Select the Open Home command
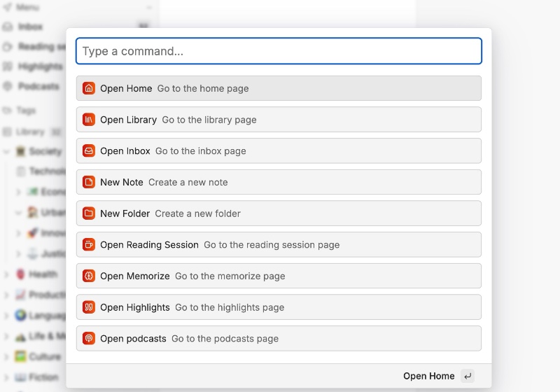The height and width of the screenshot is (392, 560). (x=279, y=88)
